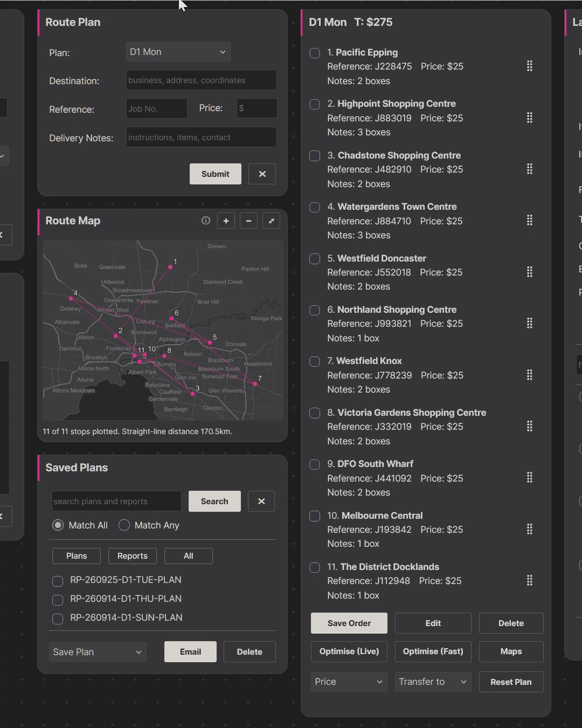Choose the Match Any radio option

(124, 525)
